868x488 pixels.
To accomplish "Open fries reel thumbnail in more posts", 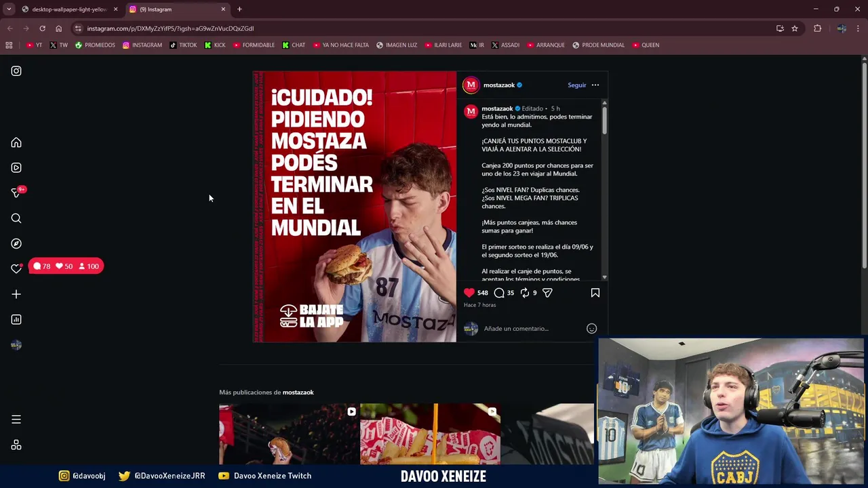I will (x=430, y=434).
